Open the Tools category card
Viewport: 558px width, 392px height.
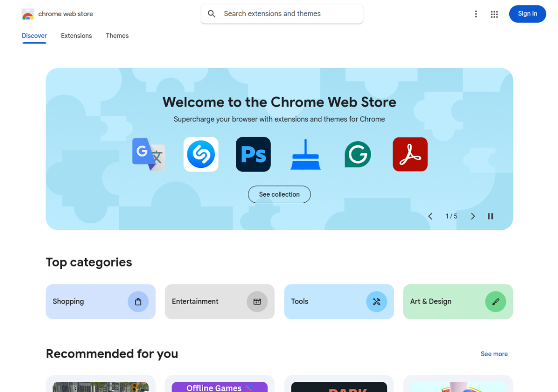(x=339, y=302)
